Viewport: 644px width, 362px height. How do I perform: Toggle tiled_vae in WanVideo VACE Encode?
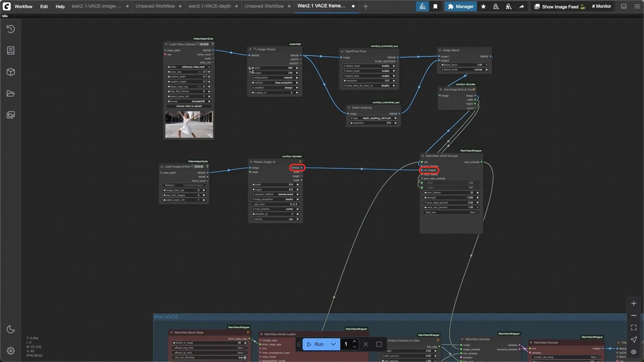click(451, 212)
